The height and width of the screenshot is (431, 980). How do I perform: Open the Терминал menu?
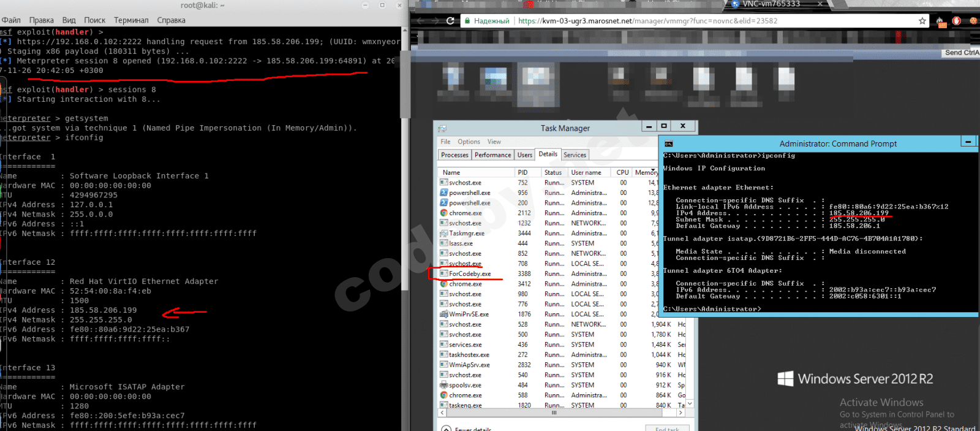tap(131, 20)
